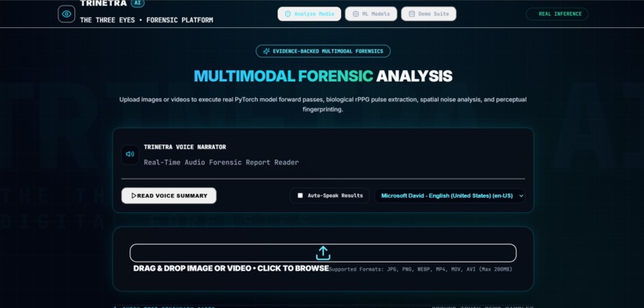Switch to the ML Models tab
This screenshot has height=308, width=644.
click(371, 14)
